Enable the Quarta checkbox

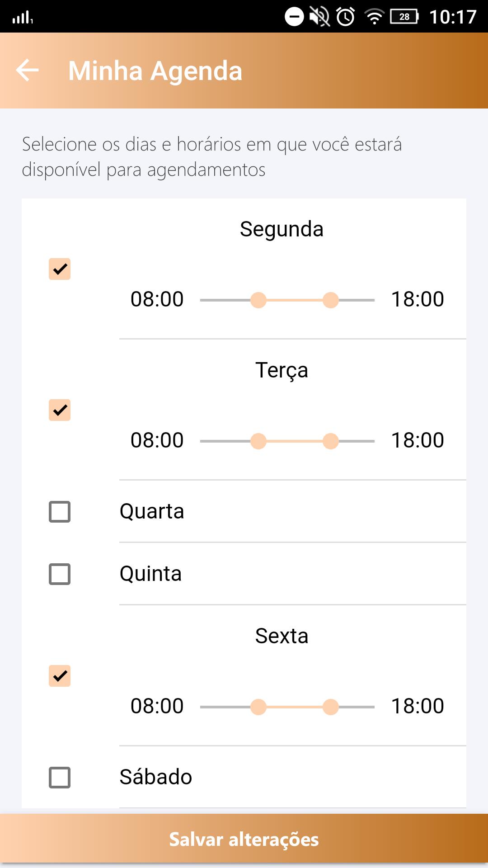(x=60, y=512)
